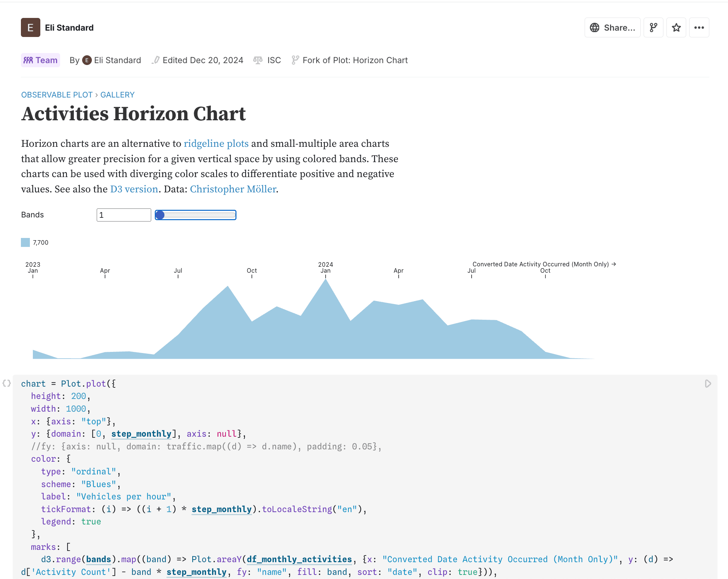Open the purple Team badge

(40, 60)
